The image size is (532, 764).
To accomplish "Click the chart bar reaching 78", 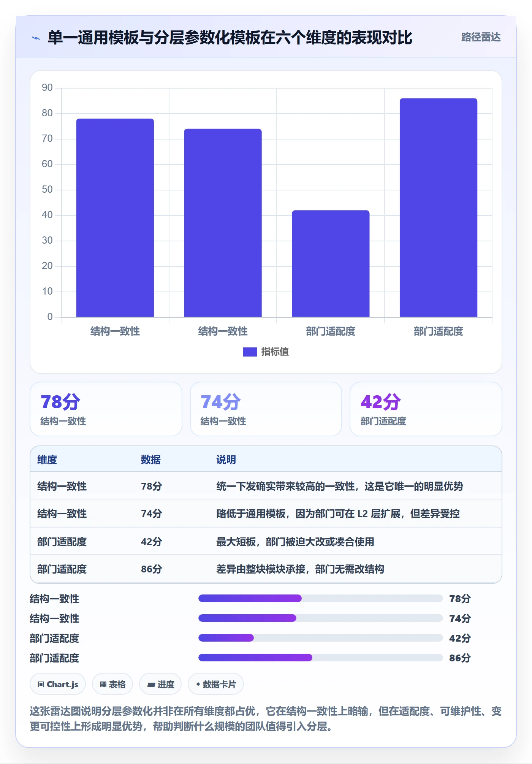I will click(x=115, y=218).
